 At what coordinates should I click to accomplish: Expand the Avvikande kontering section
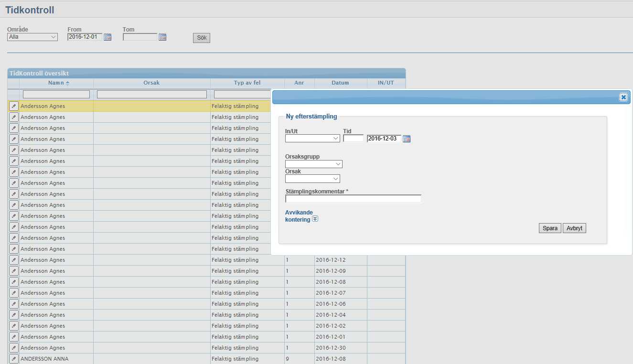(x=315, y=219)
